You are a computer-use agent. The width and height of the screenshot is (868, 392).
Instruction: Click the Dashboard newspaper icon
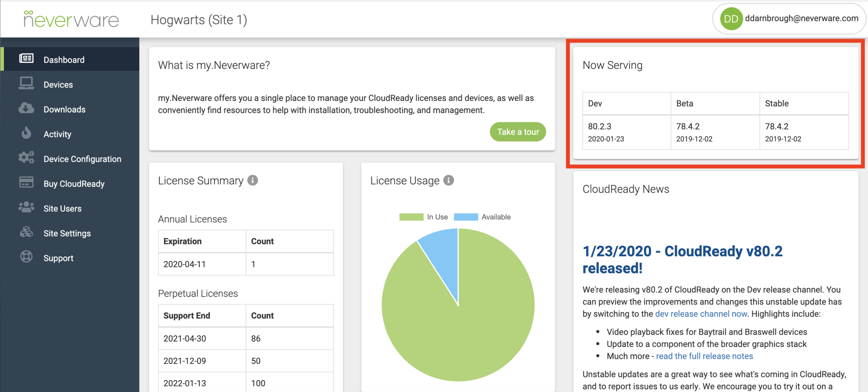[26, 58]
